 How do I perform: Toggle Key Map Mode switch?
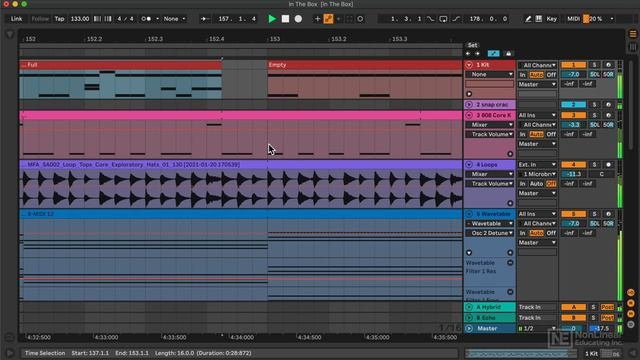[551, 19]
